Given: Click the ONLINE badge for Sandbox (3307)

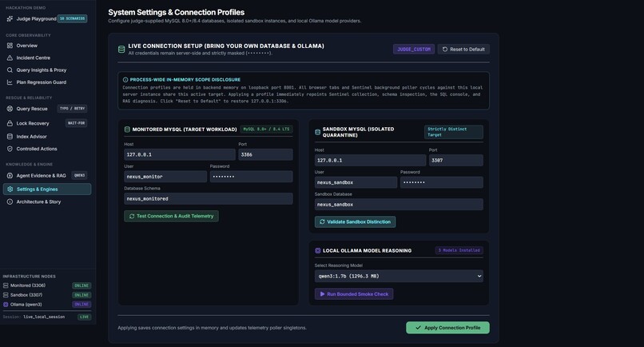Looking at the screenshot, I should pos(81,295).
